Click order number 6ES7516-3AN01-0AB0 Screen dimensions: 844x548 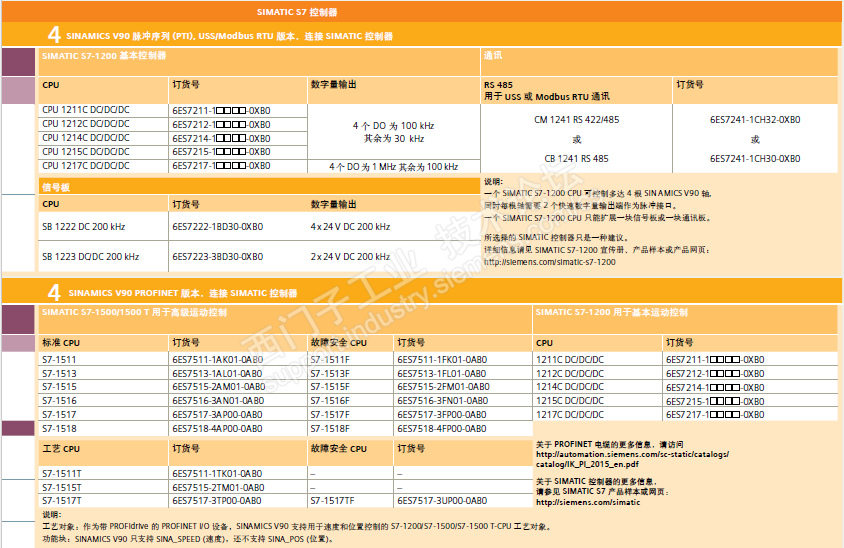coord(218,401)
